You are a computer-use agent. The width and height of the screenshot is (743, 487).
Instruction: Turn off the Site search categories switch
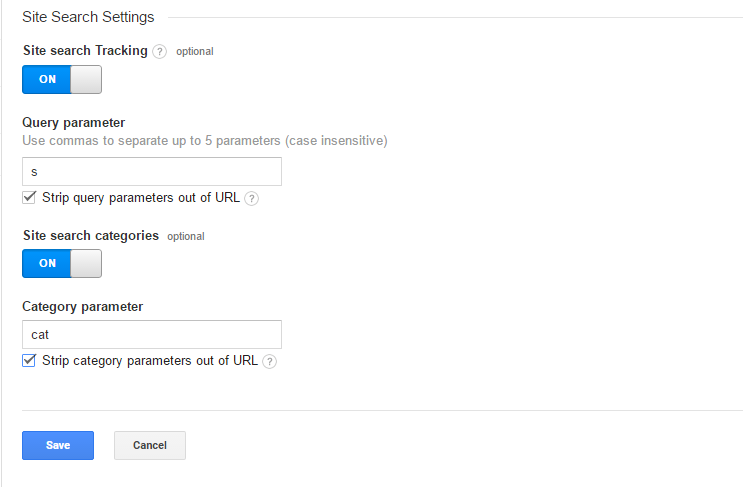point(62,263)
